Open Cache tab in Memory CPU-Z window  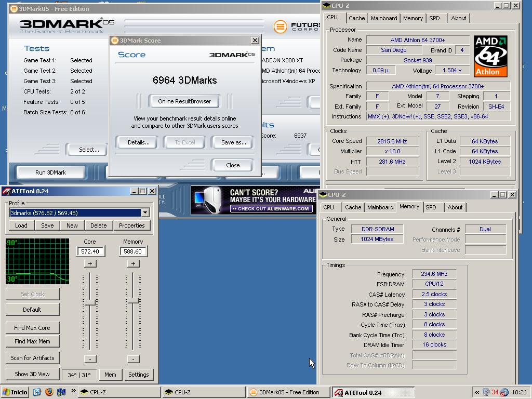(353, 207)
